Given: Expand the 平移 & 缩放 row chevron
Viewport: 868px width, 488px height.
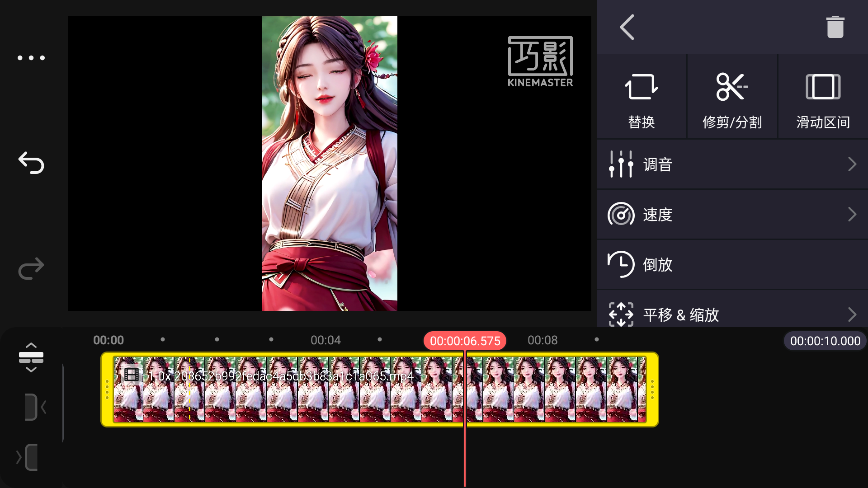Looking at the screenshot, I should (x=852, y=314).
